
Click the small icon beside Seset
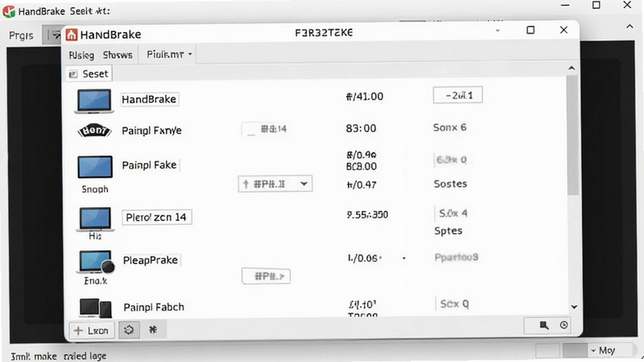coord(73,74)
